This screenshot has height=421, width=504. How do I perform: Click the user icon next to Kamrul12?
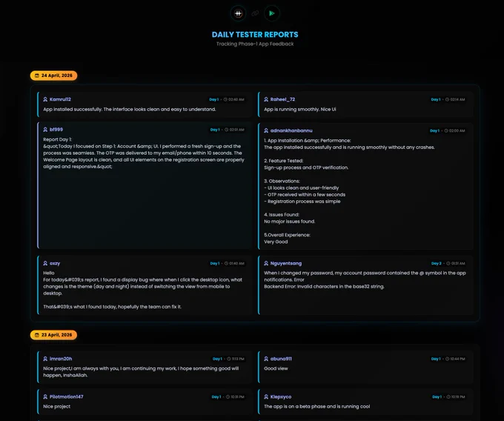click(45, 99)
